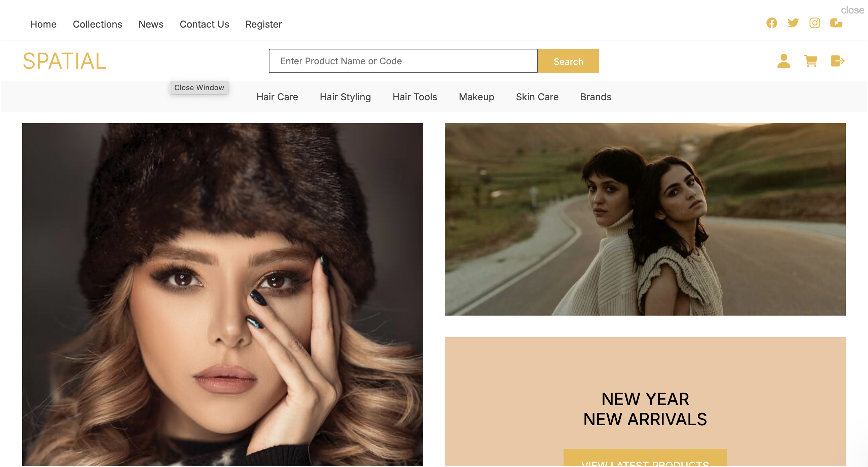
Task: Focus the product name search field
Action: click(403, 61)
